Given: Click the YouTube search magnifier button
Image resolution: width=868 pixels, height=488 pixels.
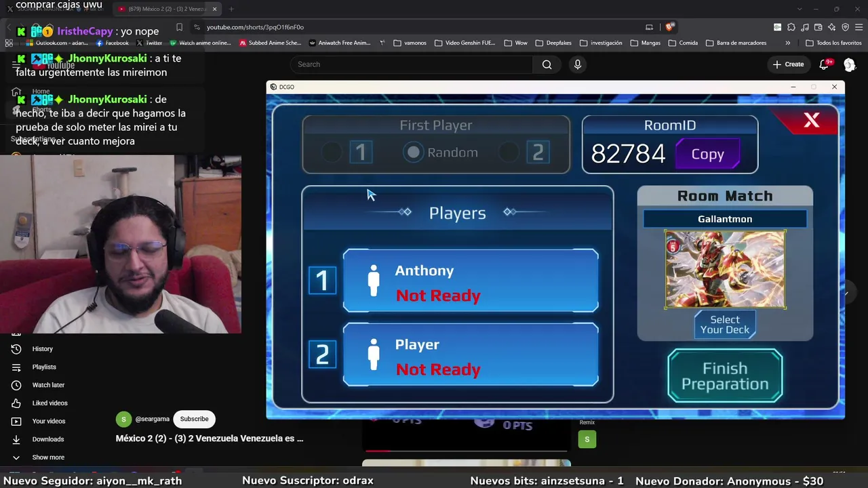Looking at the screenshot, I should (x=547, y=64).
